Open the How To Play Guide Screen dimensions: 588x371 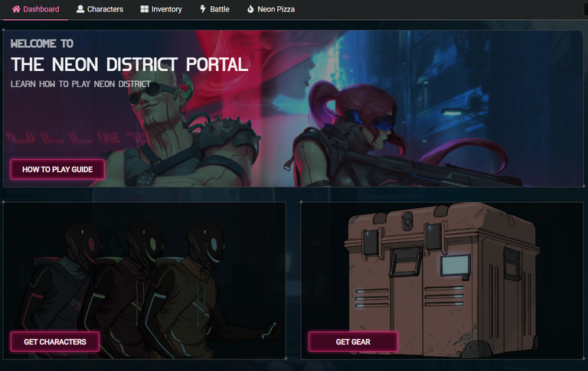pos(57,169)
